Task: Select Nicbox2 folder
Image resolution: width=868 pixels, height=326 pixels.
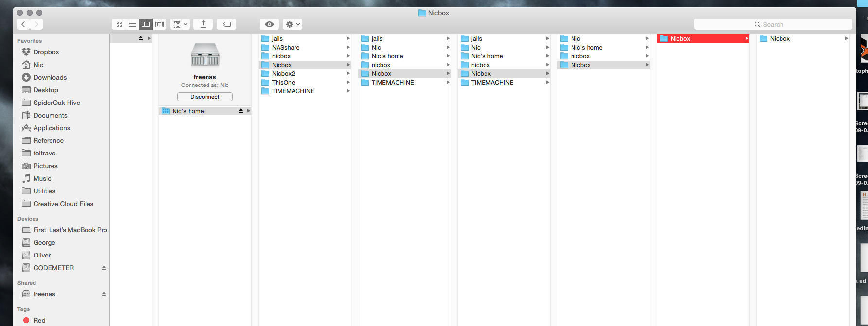Action: [283, 73]
